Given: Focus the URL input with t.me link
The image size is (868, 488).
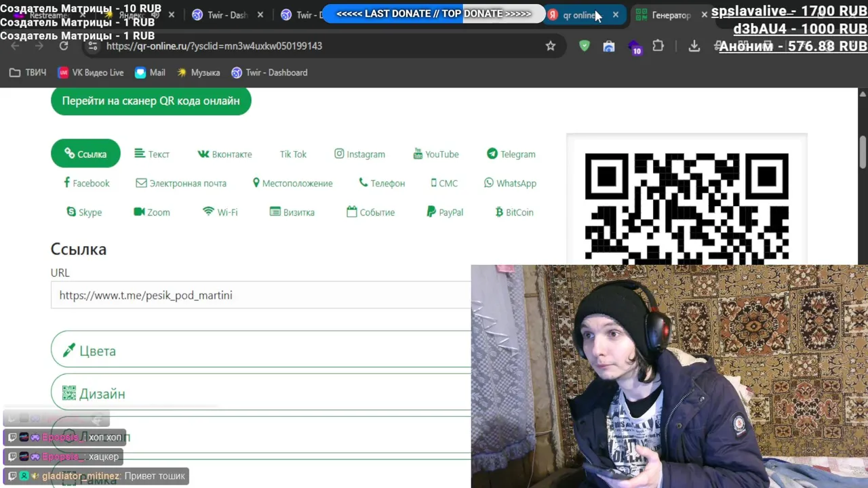Looking at the screenshot, I should (261, 296).
